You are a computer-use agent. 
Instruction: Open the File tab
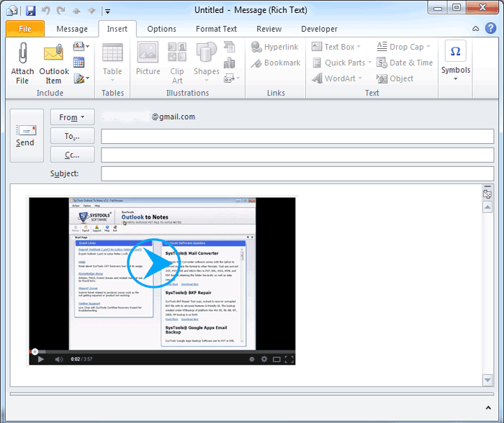coord(25,29)
